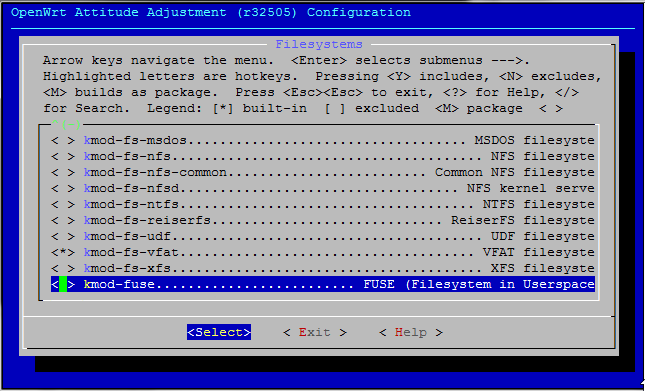Toggle the highlighted kmod-fuse selection brackets

click(x=63, y=285)
